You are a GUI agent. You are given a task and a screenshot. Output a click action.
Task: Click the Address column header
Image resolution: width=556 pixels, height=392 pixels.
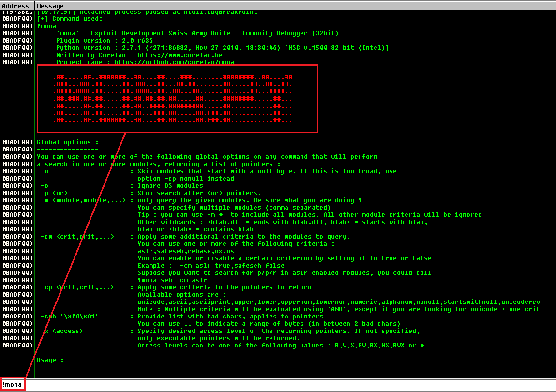point(17,6)
